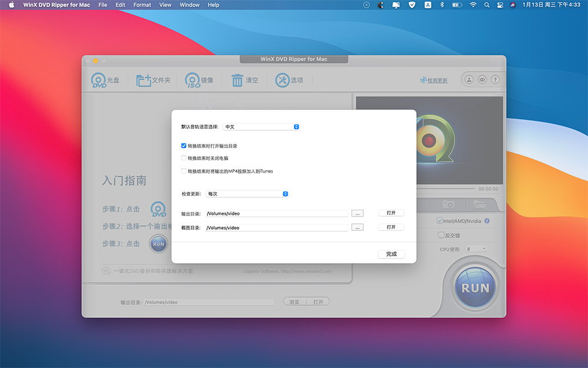Open the Help menu
This screenshot has height=368, width=588.
(x=213, y=5)
